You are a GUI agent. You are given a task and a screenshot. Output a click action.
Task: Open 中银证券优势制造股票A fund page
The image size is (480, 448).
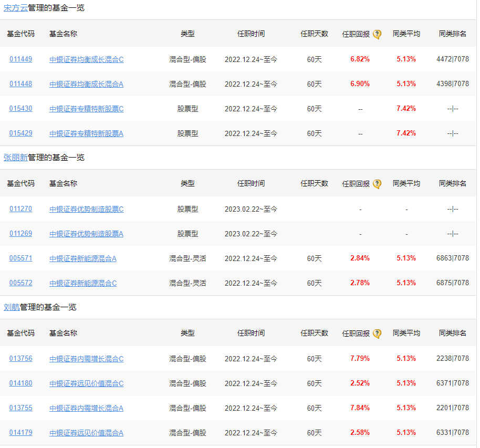[86, 234]
